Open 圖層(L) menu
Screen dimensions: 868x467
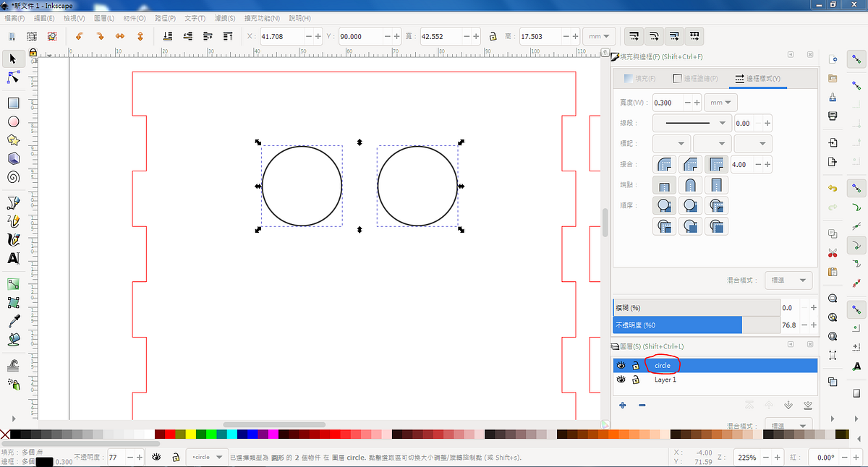[104, 17]
